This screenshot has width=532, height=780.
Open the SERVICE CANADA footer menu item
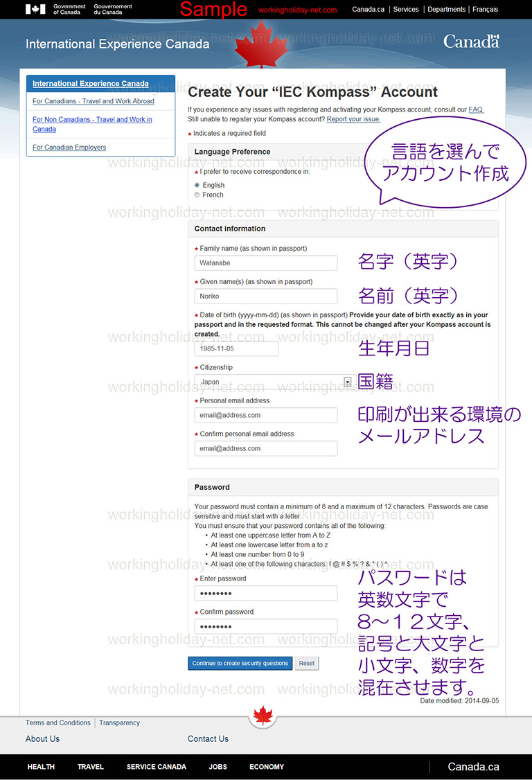coord(157,767)
